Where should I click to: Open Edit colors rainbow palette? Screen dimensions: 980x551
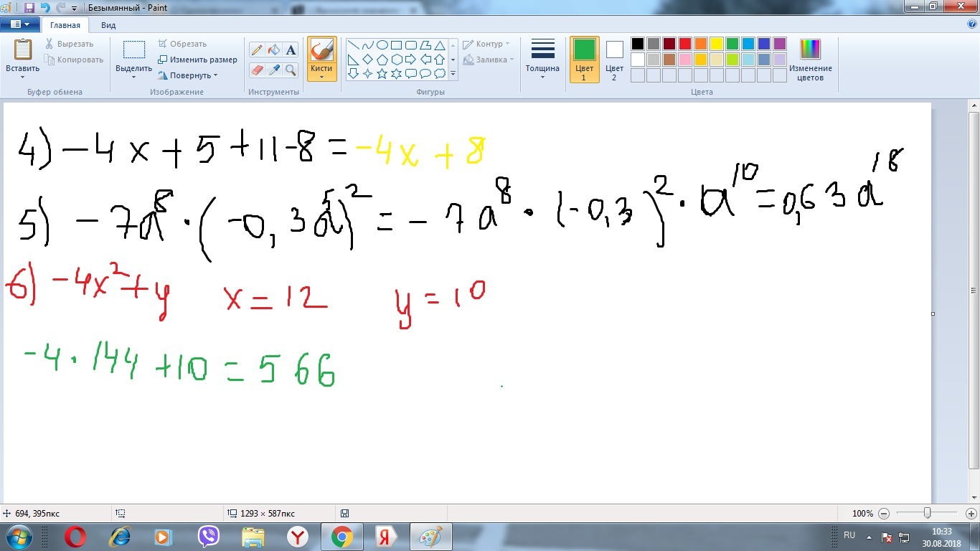coord(810,49)
